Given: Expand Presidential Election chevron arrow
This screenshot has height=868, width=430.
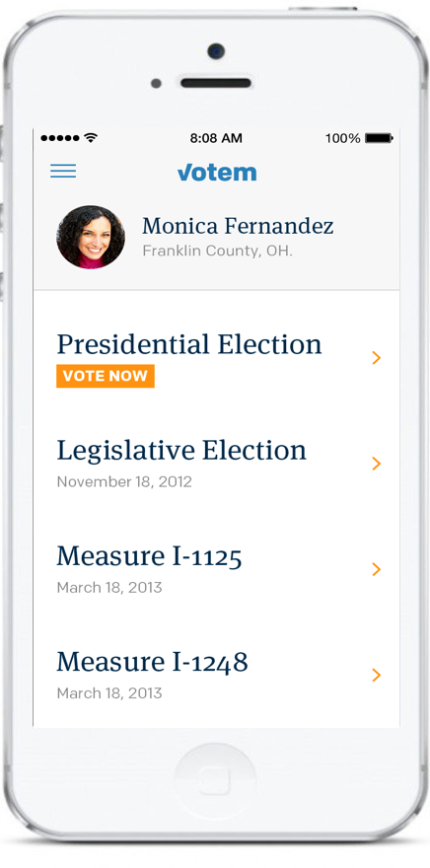Looking at the screenshot, I should click(x=377, y=358).
